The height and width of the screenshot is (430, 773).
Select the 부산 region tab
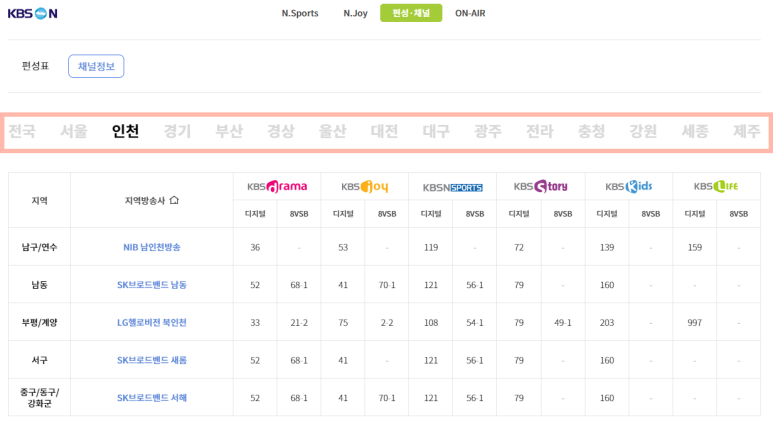click(x=229, y=131)
